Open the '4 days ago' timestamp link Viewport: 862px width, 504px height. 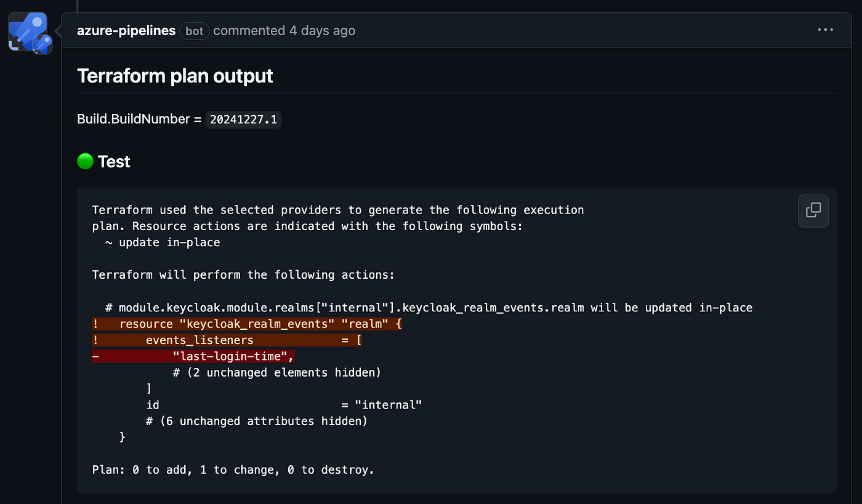[x=321, y=30]
